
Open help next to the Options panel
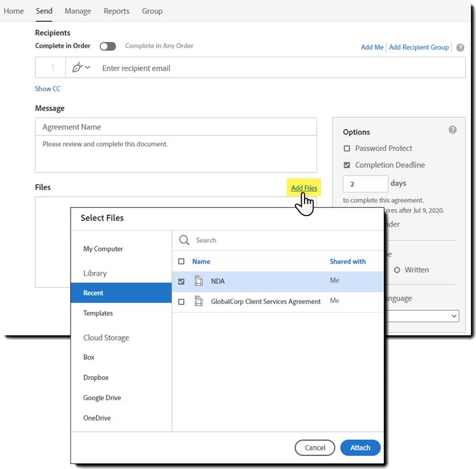[x=452, y=129]
